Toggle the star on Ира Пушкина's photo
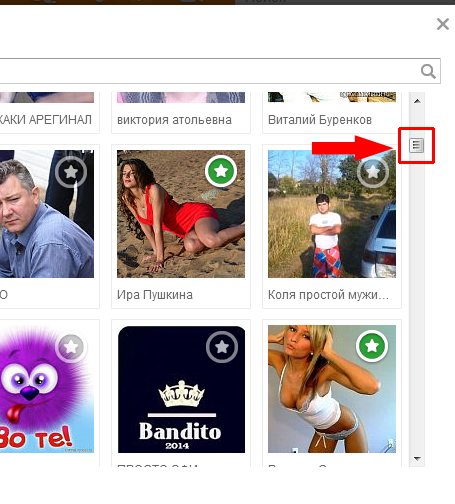 221,171
